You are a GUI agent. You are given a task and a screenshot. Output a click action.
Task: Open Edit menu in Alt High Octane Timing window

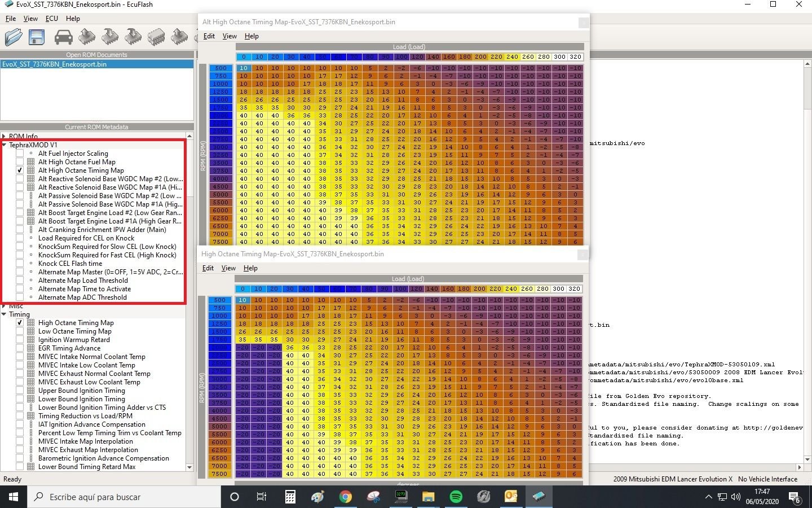pos(209,36)
